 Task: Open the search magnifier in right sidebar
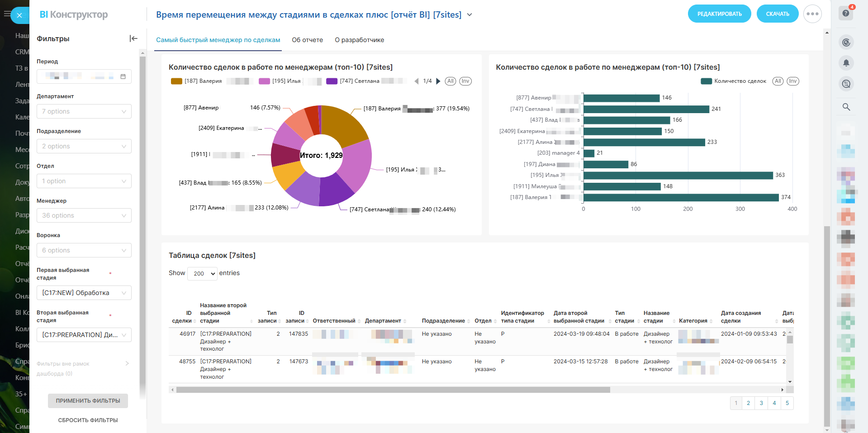(x=846, y=107)
